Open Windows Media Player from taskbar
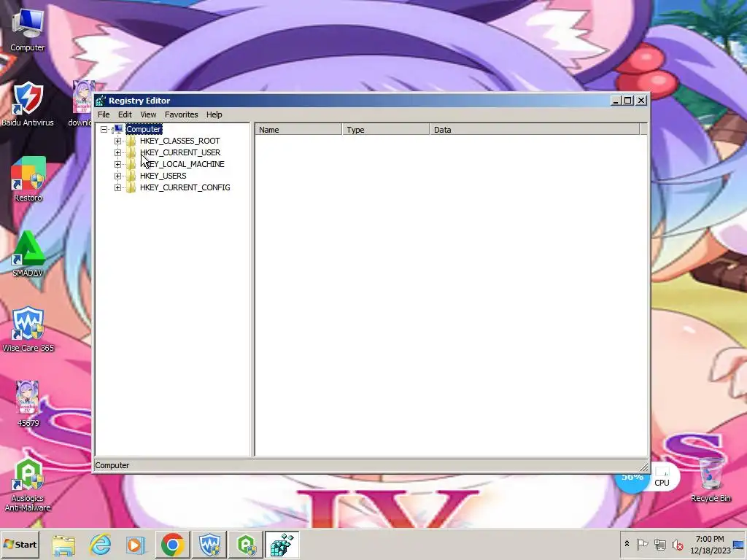This screenshot has height=560, width=747. click(135, 544)
